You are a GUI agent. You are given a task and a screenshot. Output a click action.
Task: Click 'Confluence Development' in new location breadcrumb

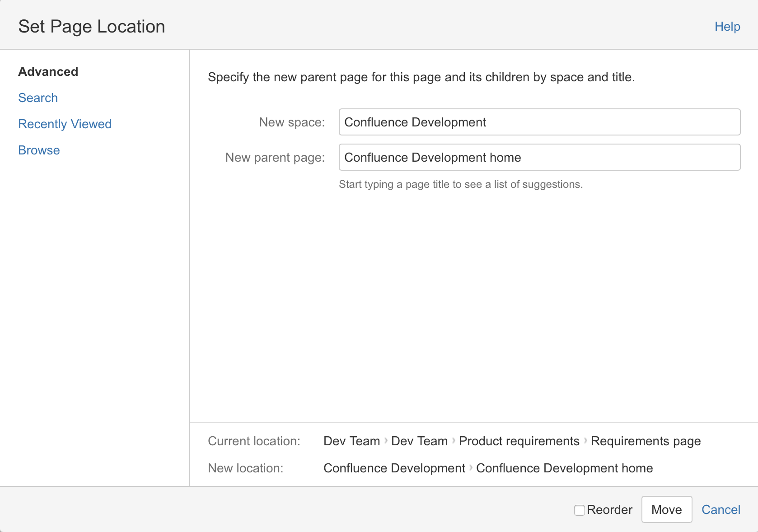coord(394,468)
